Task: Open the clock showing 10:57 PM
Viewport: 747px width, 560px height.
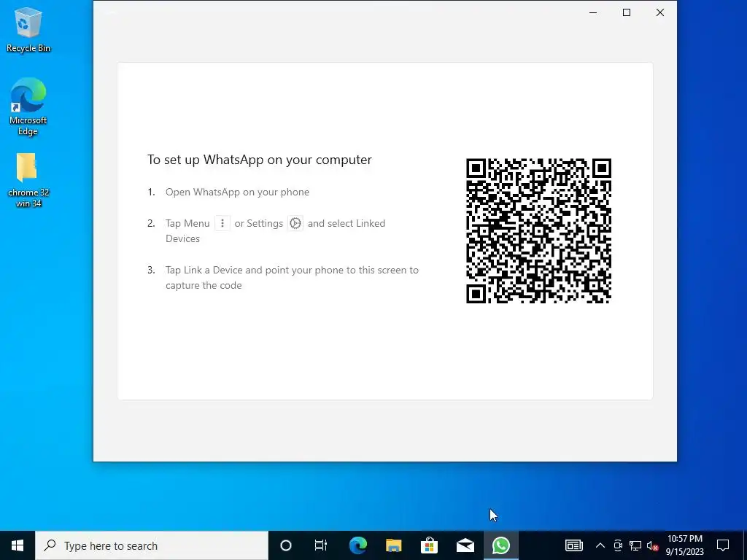Action: pyautogui.click(x=684, y=545)
